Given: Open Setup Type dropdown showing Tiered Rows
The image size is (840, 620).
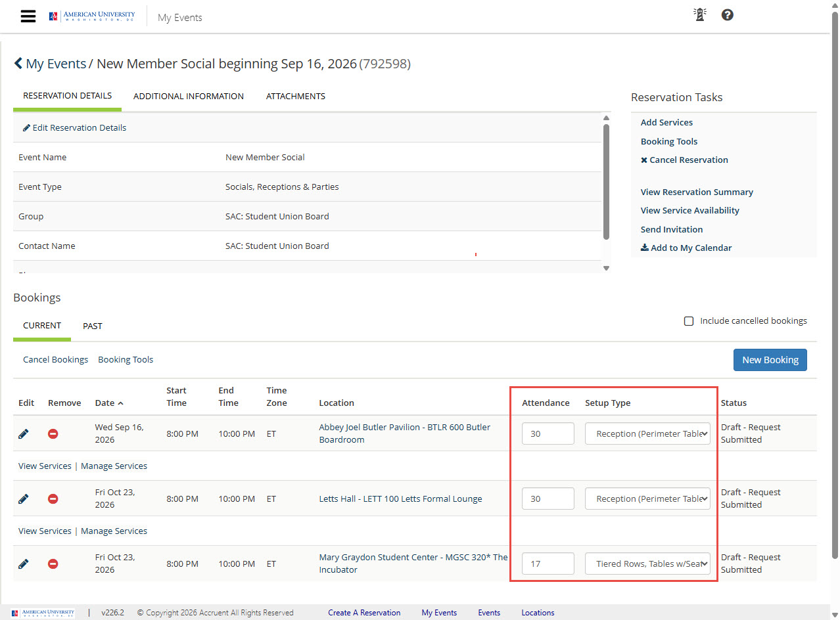Looking at the screenshot, I should (x=647, y=564).
